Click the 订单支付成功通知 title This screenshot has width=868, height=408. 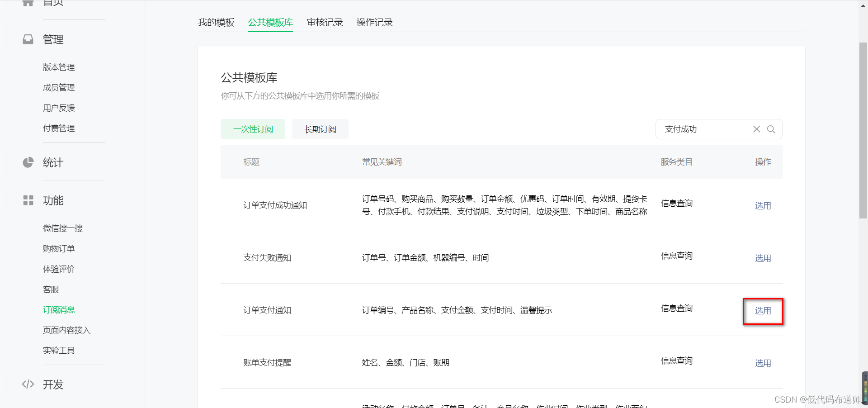(x=275, y=205)
